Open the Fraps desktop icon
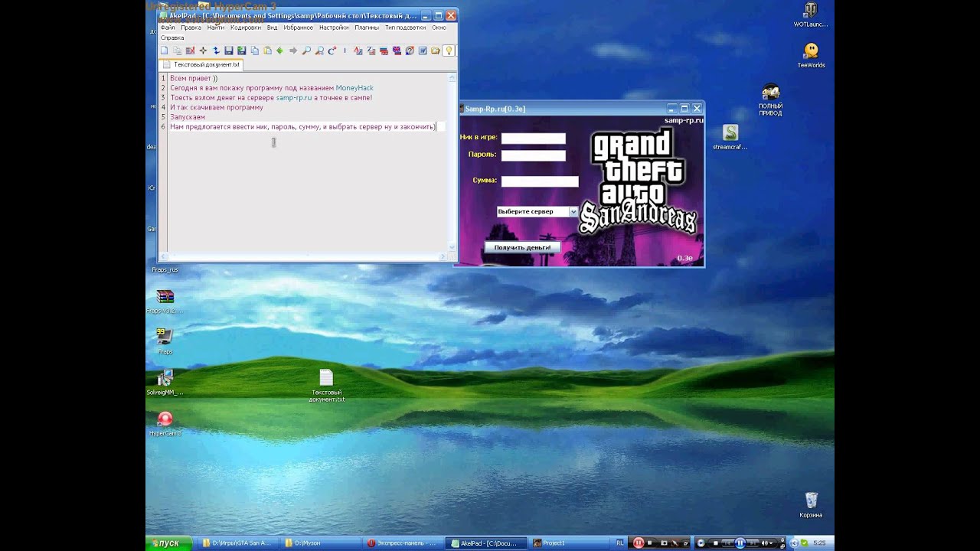The image size is (980, 551). pyautogui.click(x=165, y=341)
